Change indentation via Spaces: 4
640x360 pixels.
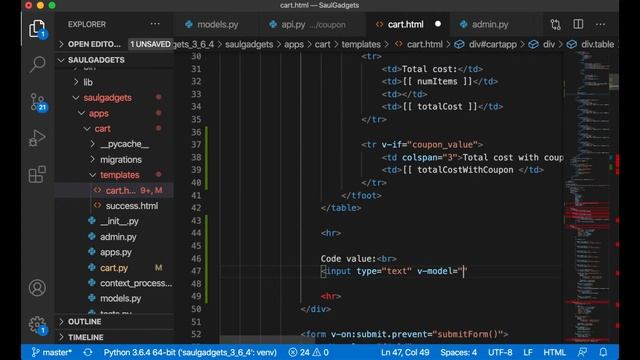tap(458, 352)
